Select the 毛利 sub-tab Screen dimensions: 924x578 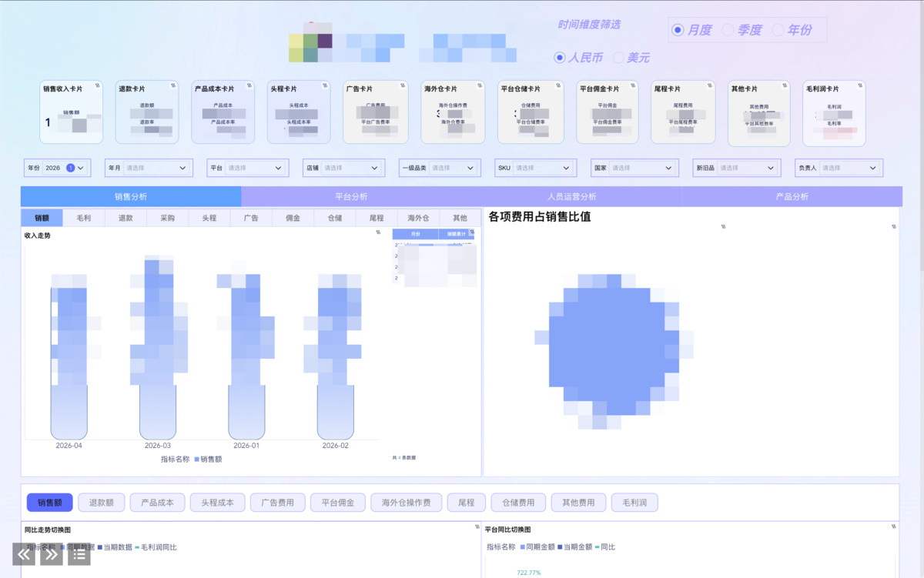pyautogui.click(x=83, y=218)
